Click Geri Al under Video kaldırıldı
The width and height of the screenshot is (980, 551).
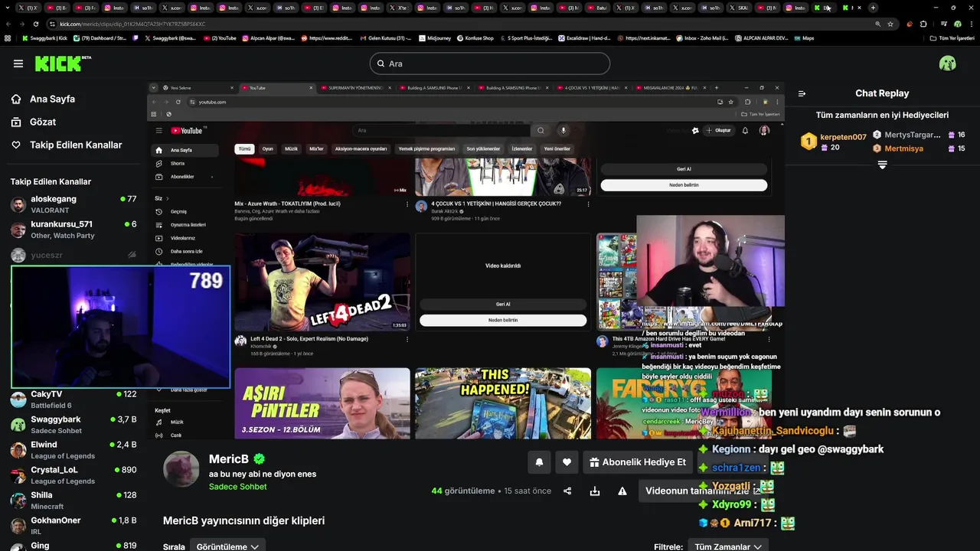pos(503,304)
